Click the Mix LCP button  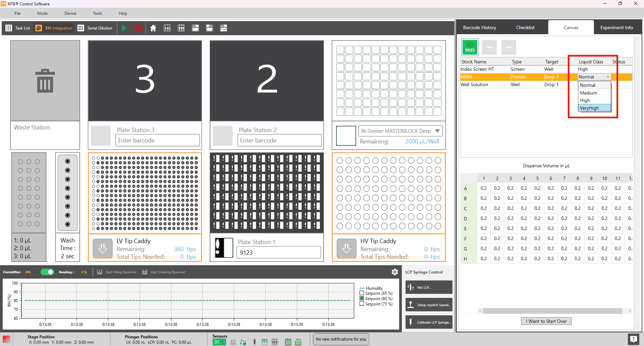coord(429,287)
